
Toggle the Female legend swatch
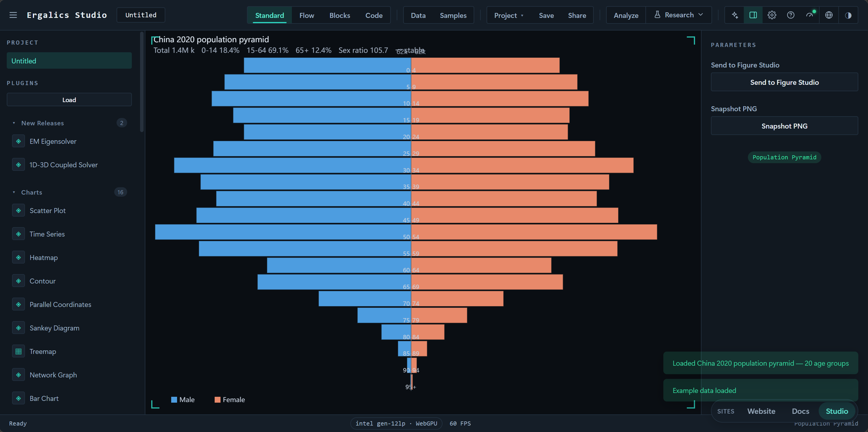217,400
